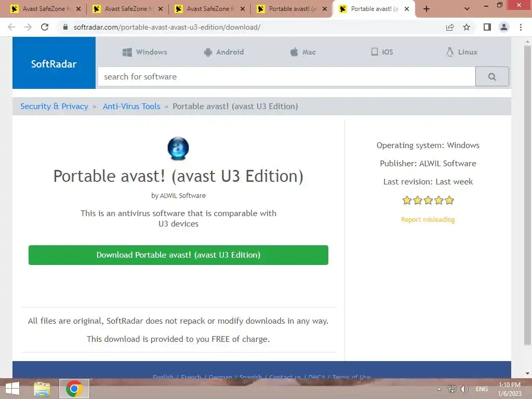Screen dimensions: 532x399
Task: Close the third Avast SafeZone tab
Action: 243,9
